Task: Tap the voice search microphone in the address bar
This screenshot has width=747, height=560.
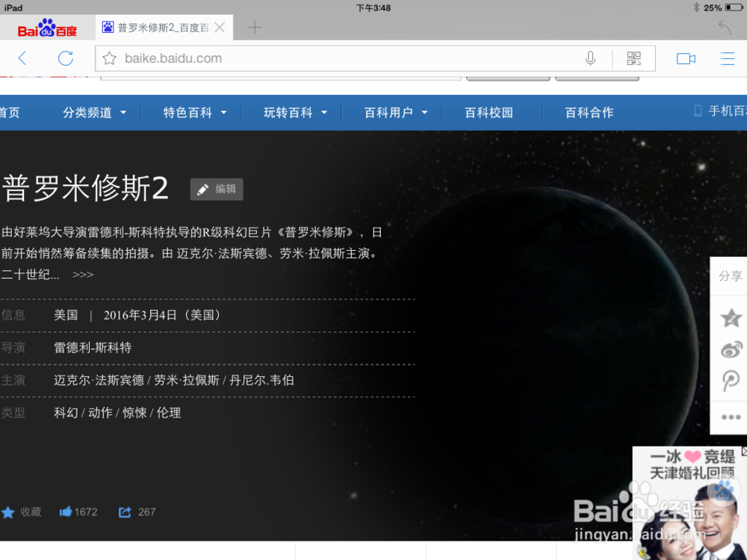Action: pos(590,58)
